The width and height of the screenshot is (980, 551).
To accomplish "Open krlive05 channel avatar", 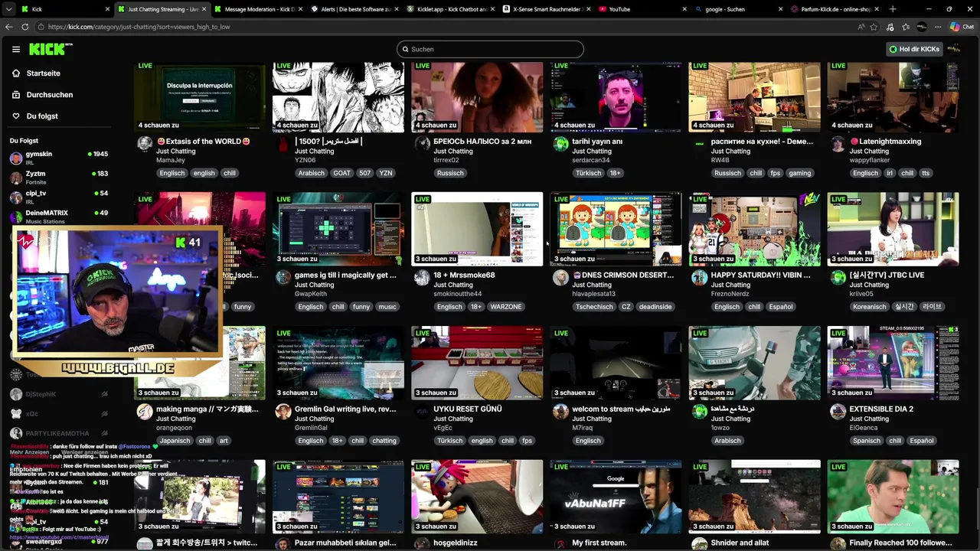I will (838, 277).
